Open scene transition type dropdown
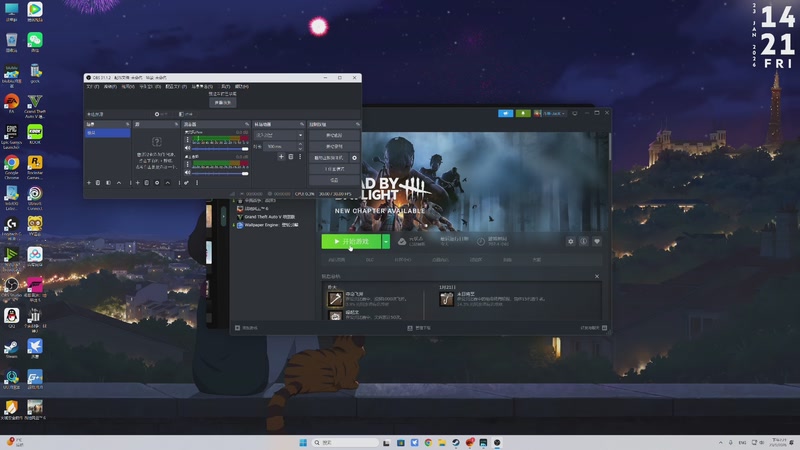Viewport: 800px width, 450px height. [x=279, y=135]
